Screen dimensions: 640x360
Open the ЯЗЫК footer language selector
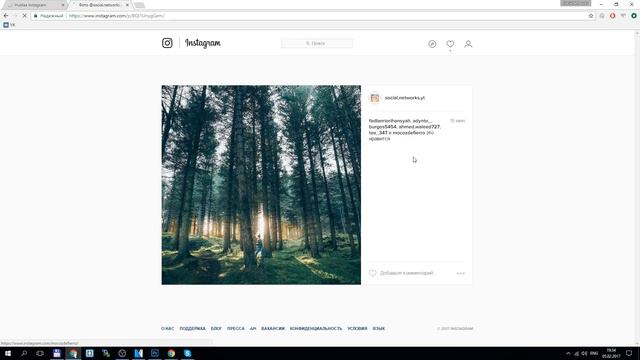pyautogui.click(x=379, y=329)
